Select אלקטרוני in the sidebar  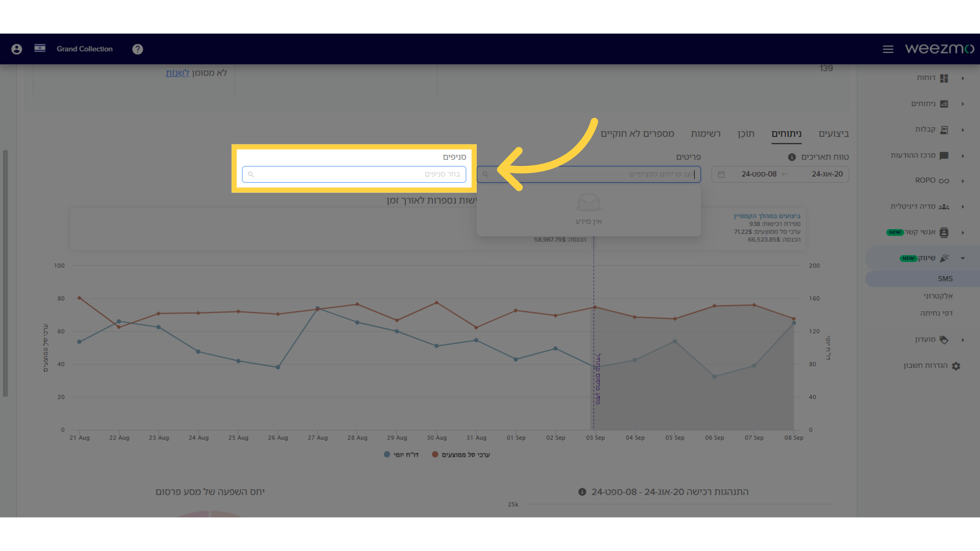click(x=938, y=296)
